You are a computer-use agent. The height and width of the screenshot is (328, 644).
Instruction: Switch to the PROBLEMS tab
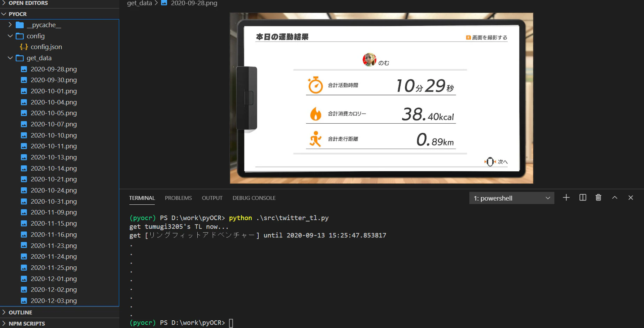click(x=178, y=198)
